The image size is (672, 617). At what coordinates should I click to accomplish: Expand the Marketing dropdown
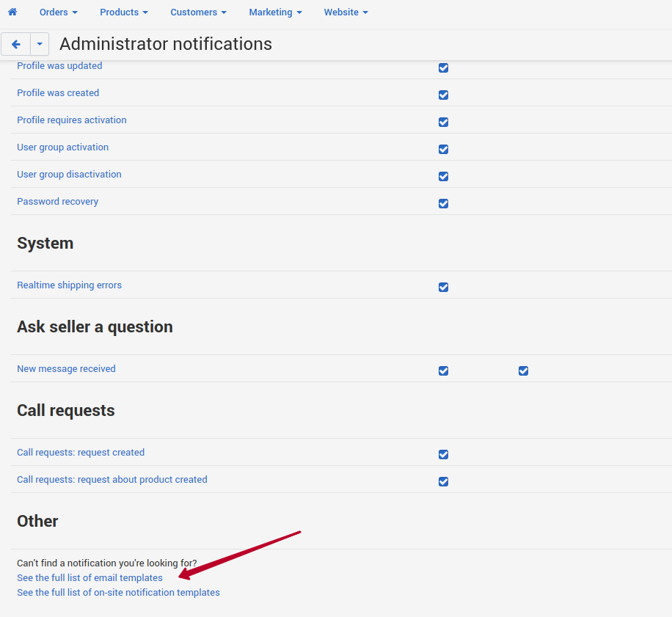tap(276, 12)
